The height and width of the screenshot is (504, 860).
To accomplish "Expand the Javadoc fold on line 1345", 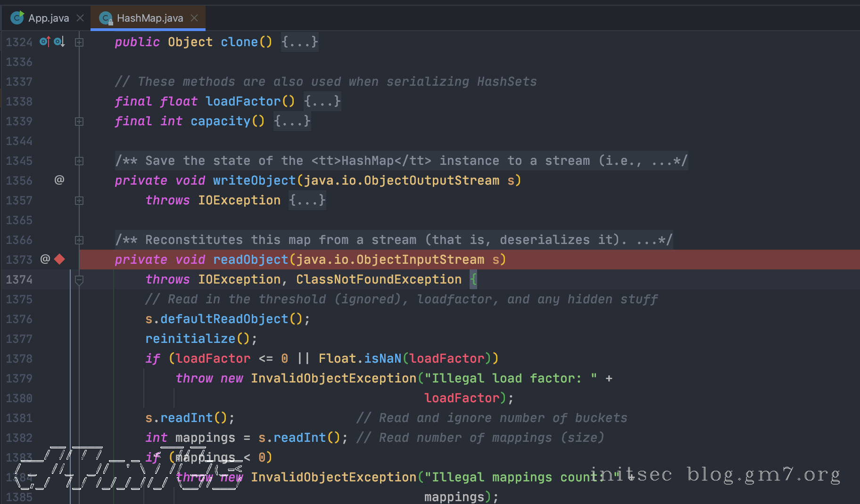I will 79,161.
